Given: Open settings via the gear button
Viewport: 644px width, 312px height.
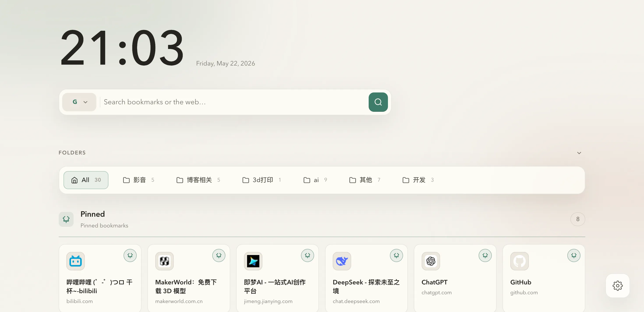Looking at the screenshot, I should pos(617,285).
